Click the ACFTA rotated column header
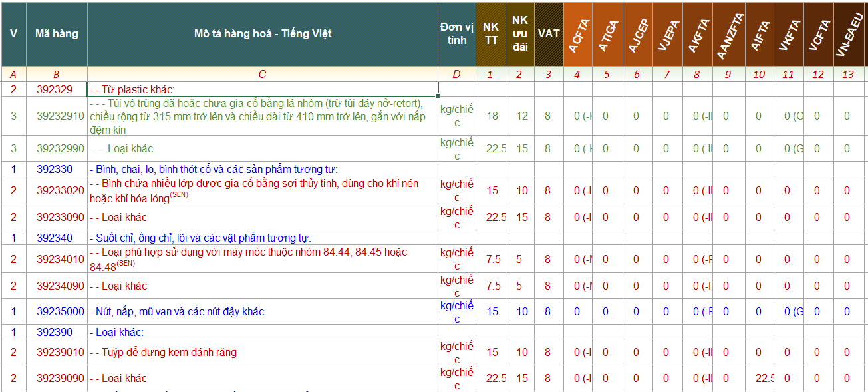Screen dimensions: 868x392 click(577, 35)
